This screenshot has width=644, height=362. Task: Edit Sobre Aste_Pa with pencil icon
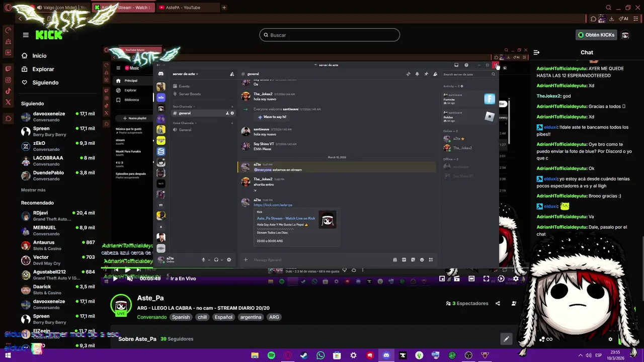pyautogui.click(x=506, y=339)
